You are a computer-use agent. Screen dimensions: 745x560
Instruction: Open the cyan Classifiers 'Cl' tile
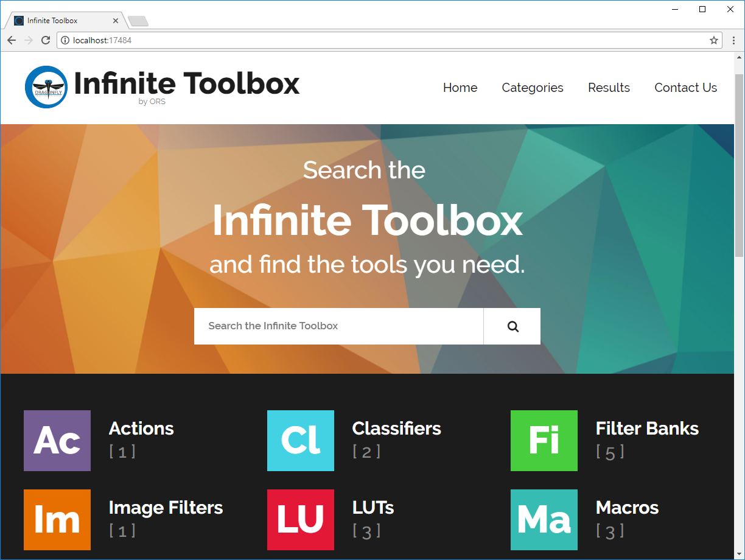[301, 441]
